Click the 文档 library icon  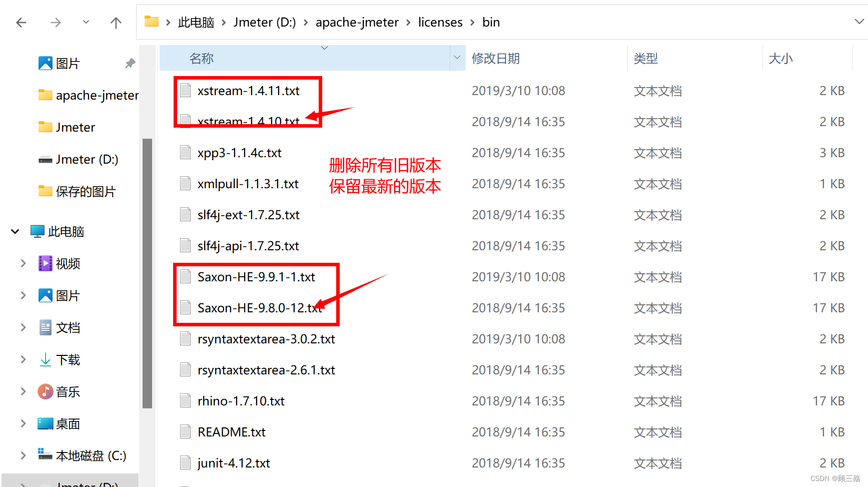tap(46, 327)
